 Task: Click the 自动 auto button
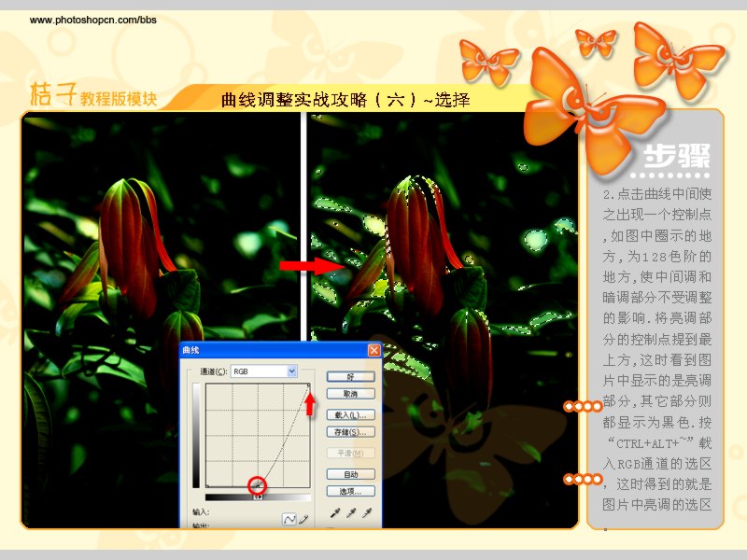[351, 474]
